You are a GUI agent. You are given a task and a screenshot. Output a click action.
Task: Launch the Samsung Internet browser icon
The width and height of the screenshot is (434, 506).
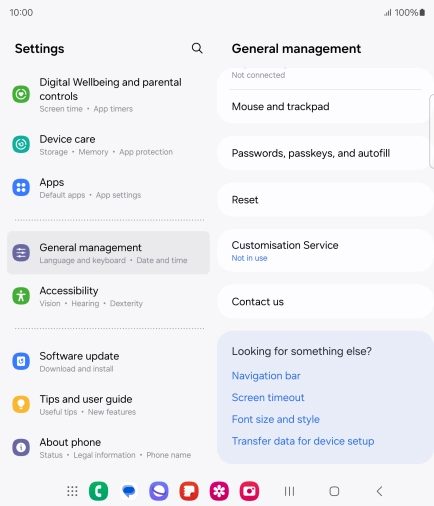click(159, 491)
